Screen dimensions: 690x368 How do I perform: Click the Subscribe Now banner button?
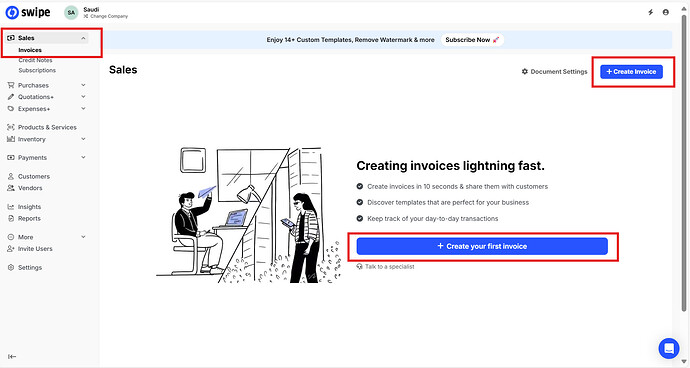472,40
